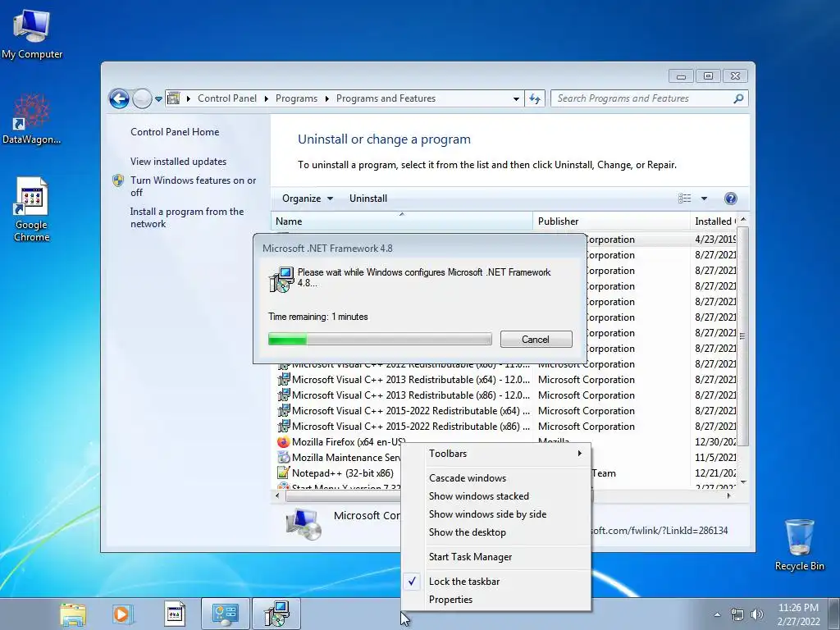Viewport: 840px width, 630px height.
Task: Click the vertical scrollbar up arrow
Action: tap(743, 220)
